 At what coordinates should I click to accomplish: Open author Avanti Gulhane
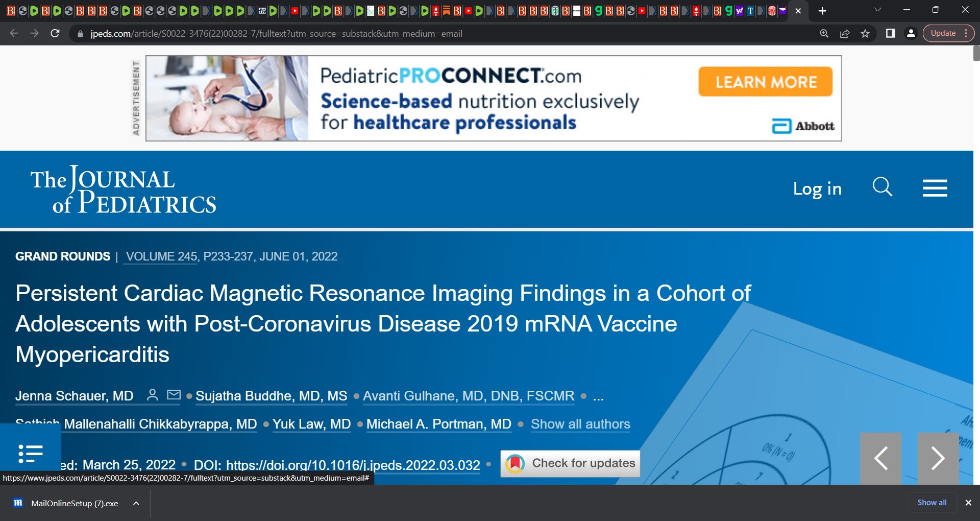point(469,396)
